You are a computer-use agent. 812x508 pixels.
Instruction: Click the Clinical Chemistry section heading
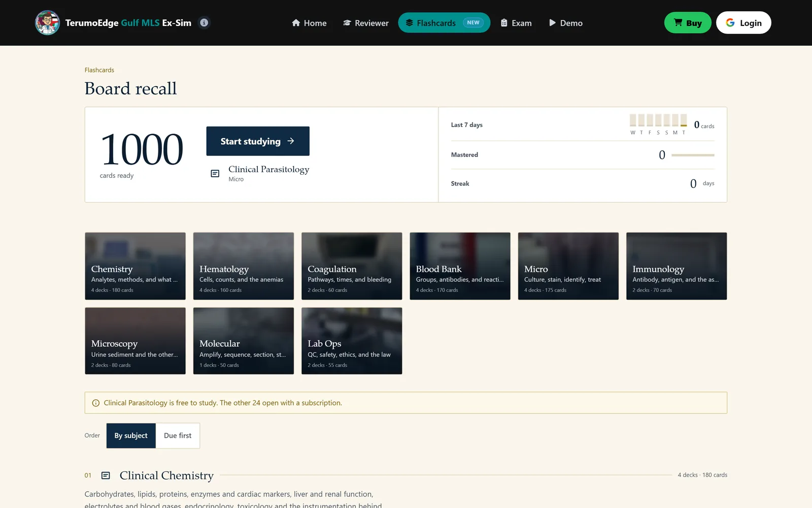pos(166,475)
